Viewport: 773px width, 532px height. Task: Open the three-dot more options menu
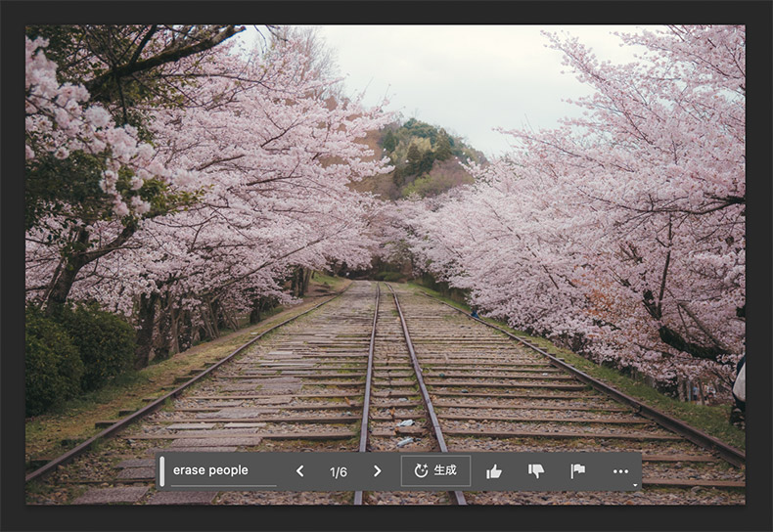(x=620, y=470)
